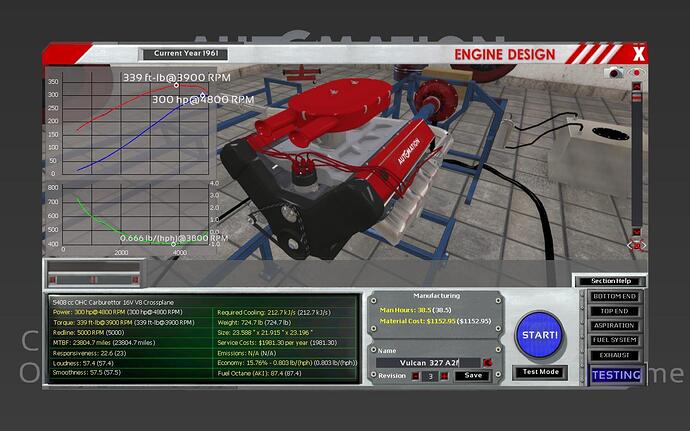Decrease revision number with left red button
690x431 pixels.
[x=416, y=376]
